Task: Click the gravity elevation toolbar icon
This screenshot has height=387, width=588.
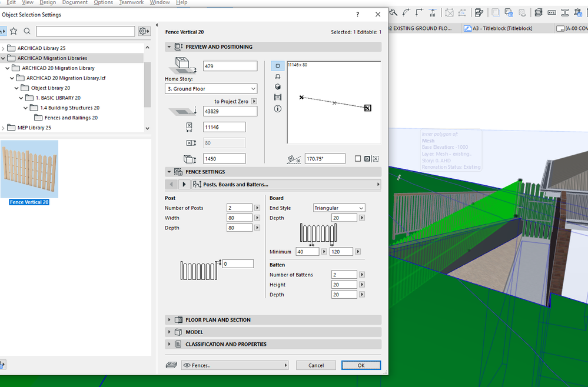Action: 433,13
